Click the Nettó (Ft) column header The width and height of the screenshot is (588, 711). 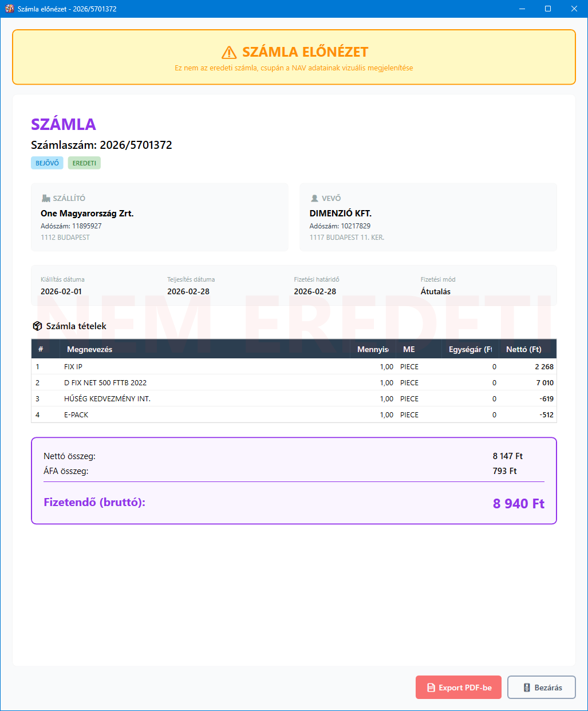point(523,349)
